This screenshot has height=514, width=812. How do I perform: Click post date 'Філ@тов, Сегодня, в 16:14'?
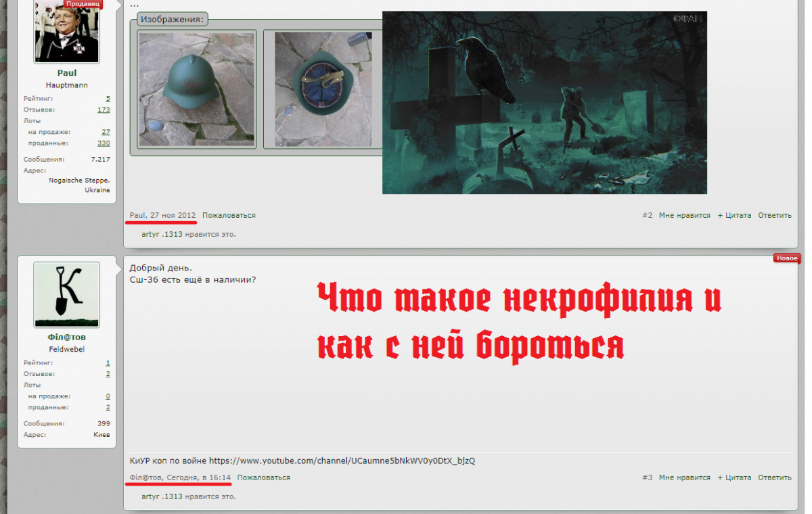pyautogui.click(x=181, y=477)
